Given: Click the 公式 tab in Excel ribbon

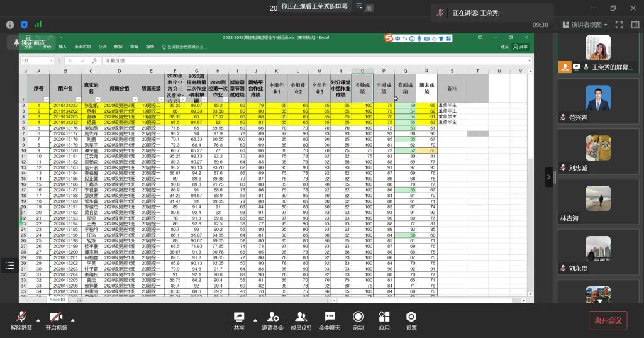Looking at the screenshot, I should click(103, 47).
